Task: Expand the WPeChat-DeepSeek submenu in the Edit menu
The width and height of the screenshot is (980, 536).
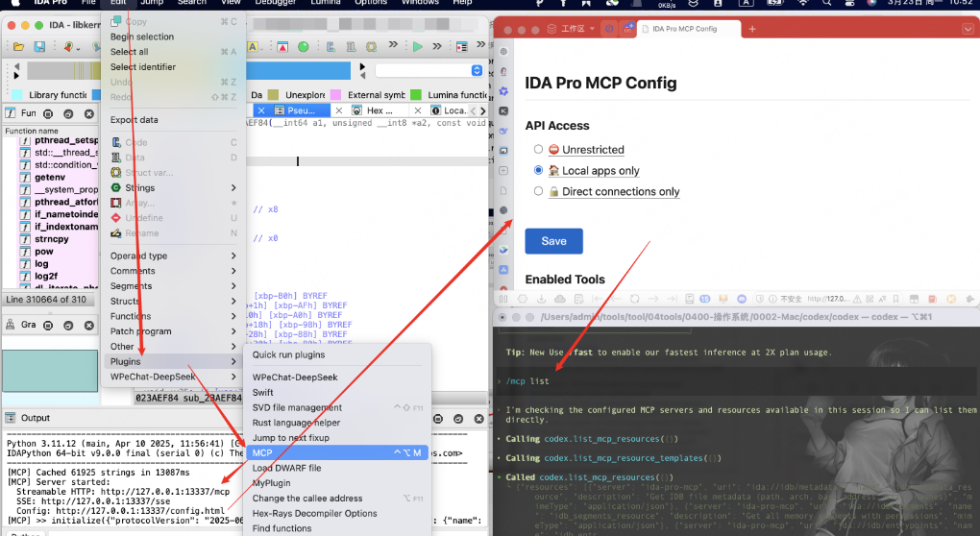Action: [172, 378]
